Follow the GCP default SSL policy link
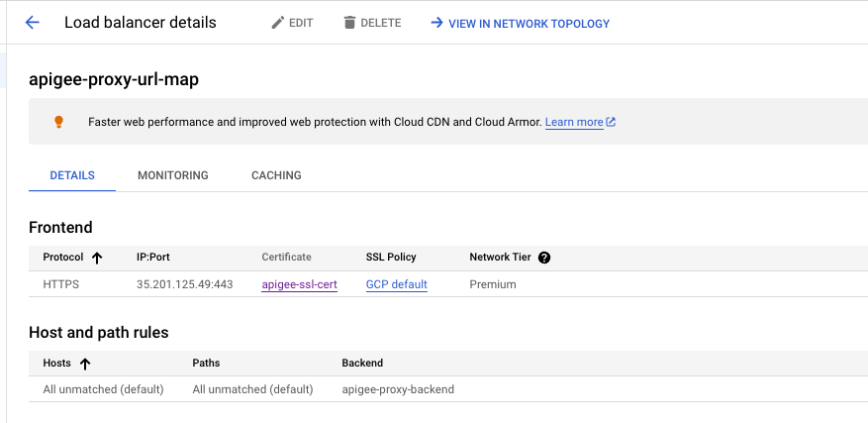The height and width of the screenshot is (423, 868). (396, 284)
